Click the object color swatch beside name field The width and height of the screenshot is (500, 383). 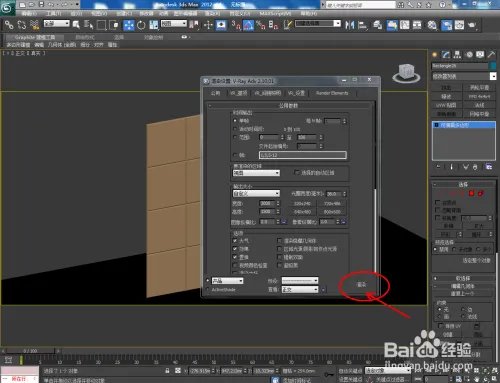[493, 66]
